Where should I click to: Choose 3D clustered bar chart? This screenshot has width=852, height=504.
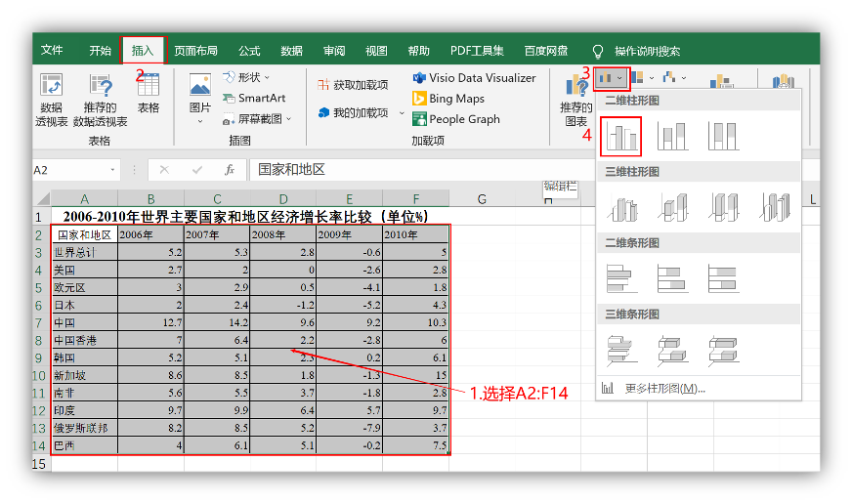point(621,350)
